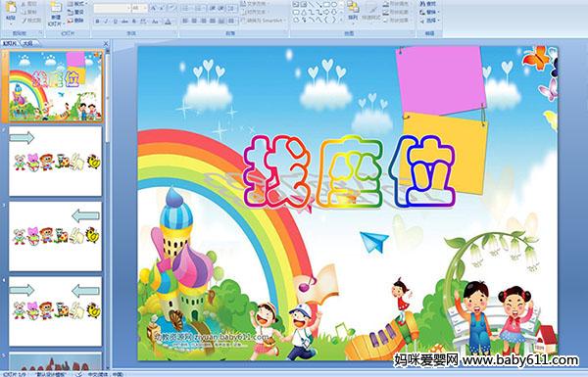Select the second slide thumbnail
Image resolution: width=588 pixels, height=377 pixels.
pyautogui.click(x=56, y=161)
